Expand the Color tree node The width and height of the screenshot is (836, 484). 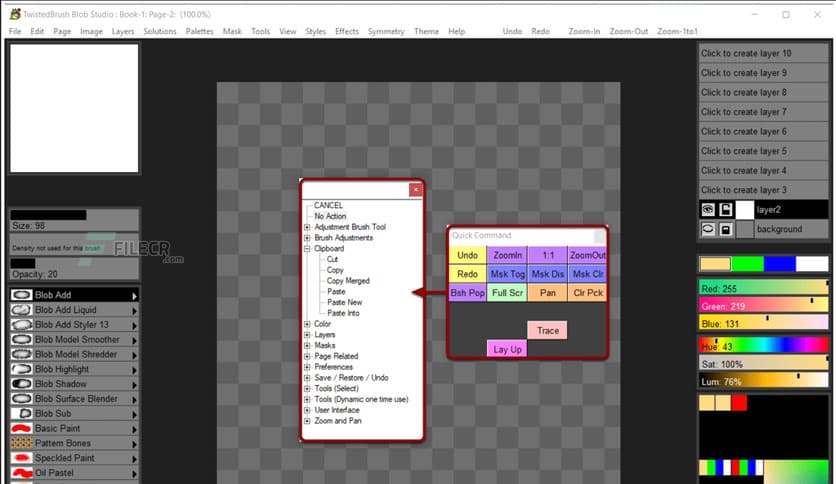click(307, 324)
